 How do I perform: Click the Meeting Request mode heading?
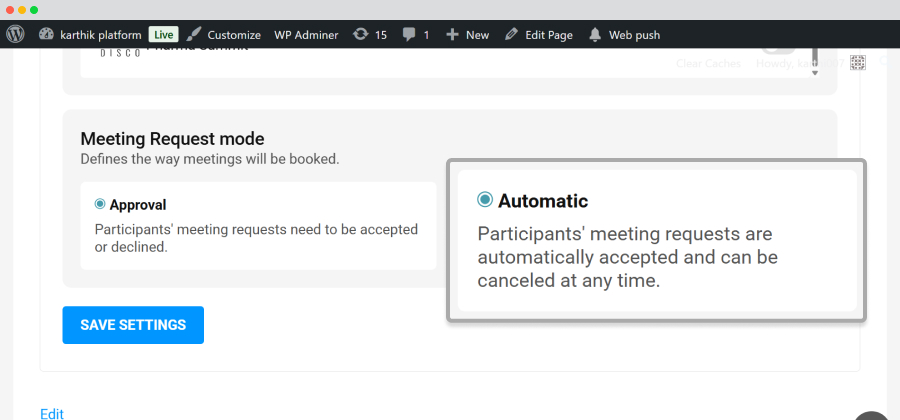point(172,139)
